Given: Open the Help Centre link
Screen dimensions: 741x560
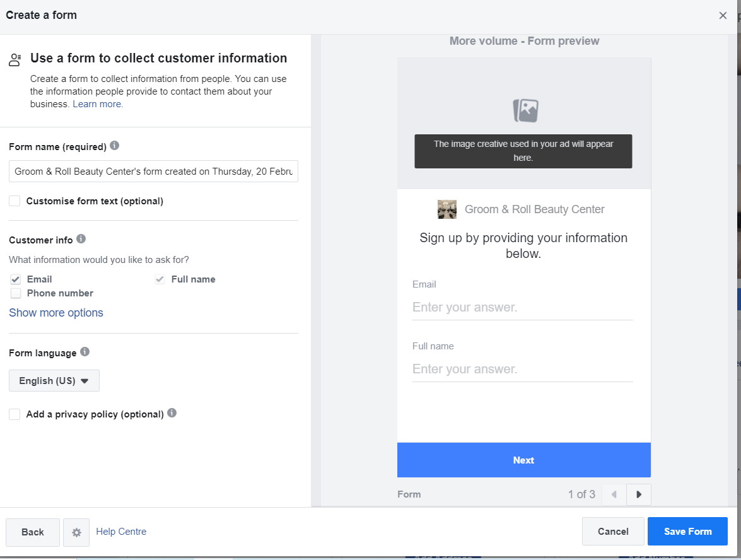Looking at the screenshot, I should point(121,532).
